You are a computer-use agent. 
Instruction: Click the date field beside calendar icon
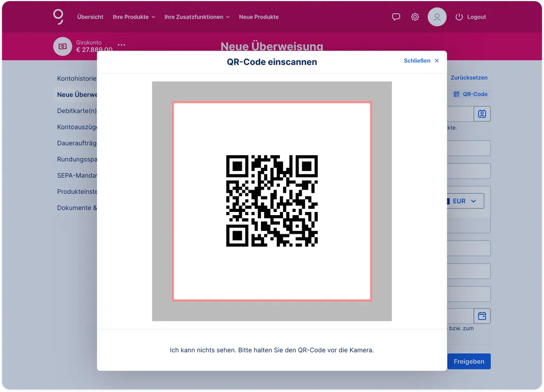pyautogui.click(x=460, y=316)
